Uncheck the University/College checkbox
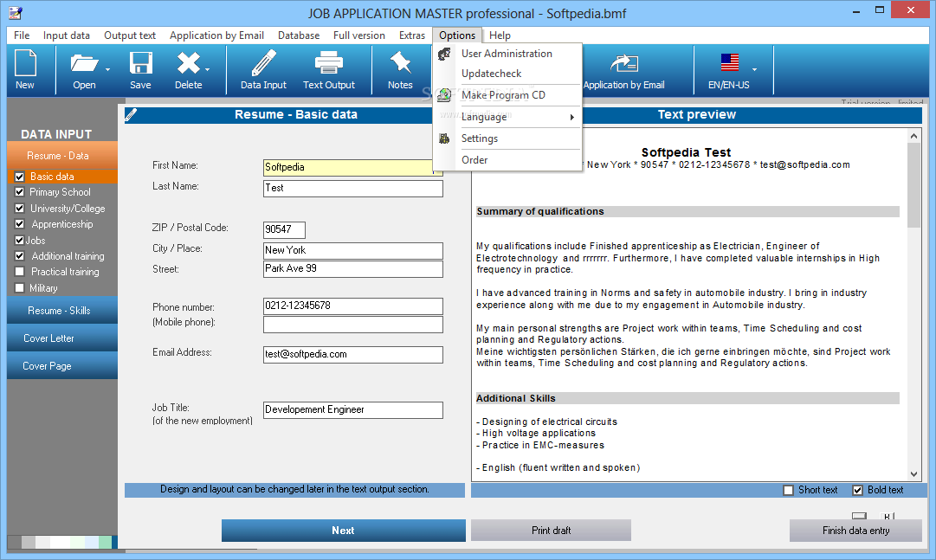The height and width of the screenshot is (560, 936). tap(20, 209)
